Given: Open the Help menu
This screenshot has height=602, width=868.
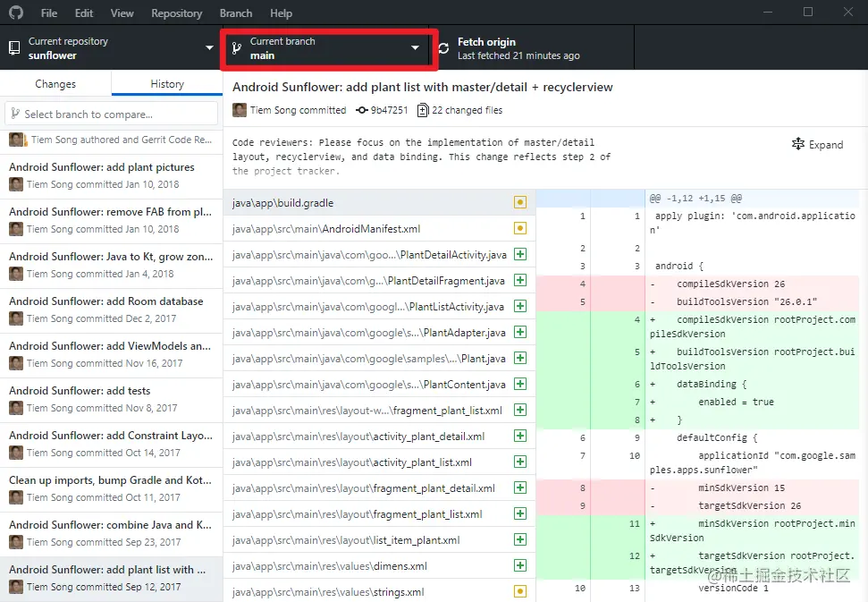Looking at the screenshot, I should pyautogui.click(x=281, y=13).
